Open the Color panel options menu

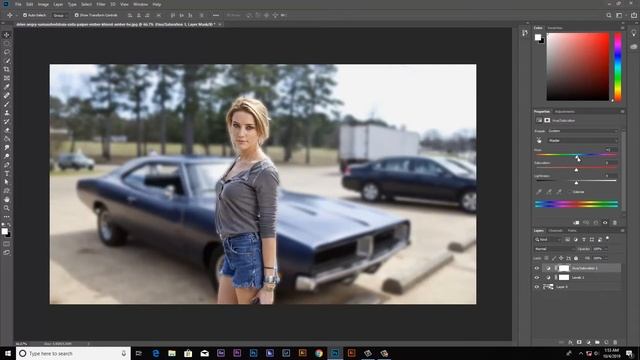pos(622,28)
